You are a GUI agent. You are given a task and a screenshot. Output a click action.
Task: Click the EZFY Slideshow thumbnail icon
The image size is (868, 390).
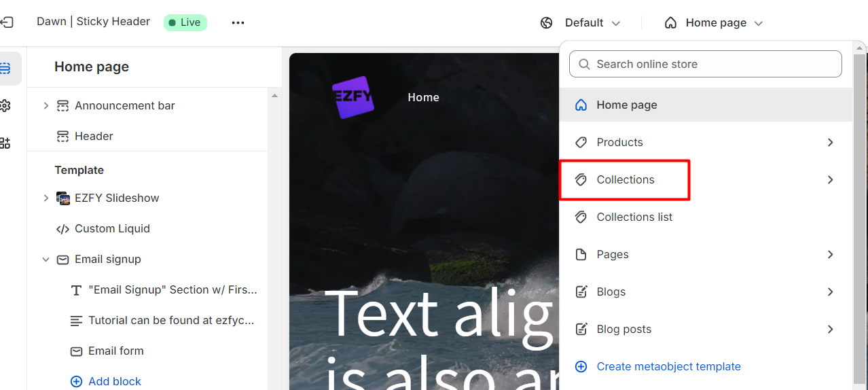pyautogui.click(x=62, y=198)
